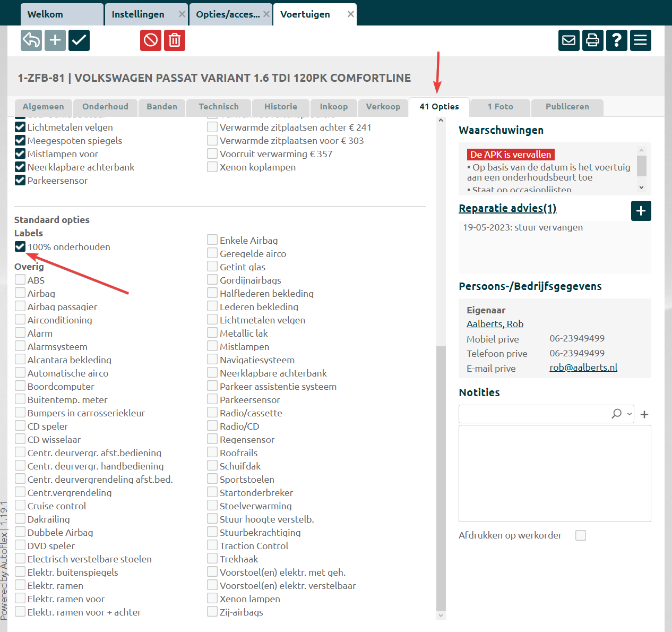The height and width of the screenshot is (632, 672).
Task: Click the undo/back arrow toolbar icon
Action: click(x=31, y=40)
